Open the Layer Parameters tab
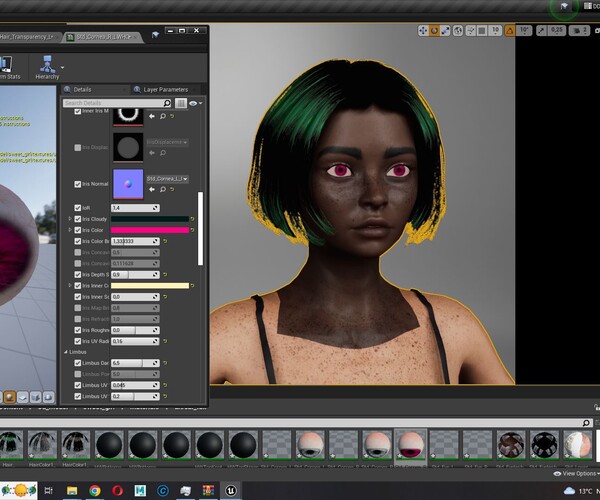The image size is (600, 500). click(x=165, y=90)
